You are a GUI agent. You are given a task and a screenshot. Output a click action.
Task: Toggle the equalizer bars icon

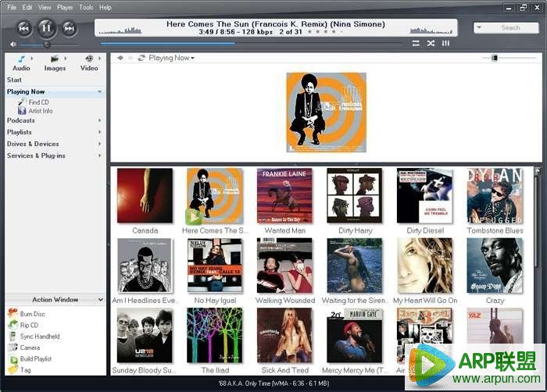click(445, 43)
